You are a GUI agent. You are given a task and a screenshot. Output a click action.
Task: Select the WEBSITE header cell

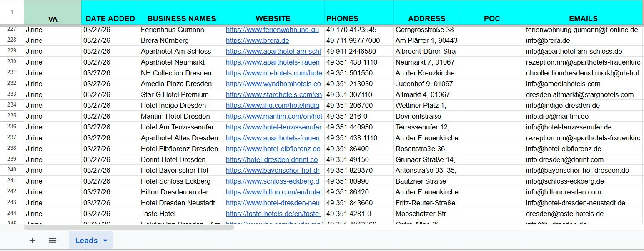tap(274, 12)
